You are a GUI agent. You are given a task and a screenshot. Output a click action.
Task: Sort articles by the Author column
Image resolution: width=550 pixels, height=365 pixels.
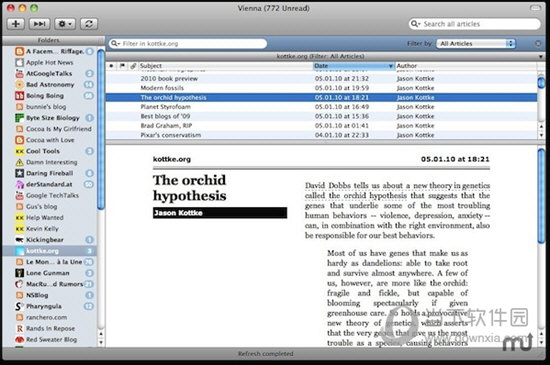click(x=465, y=66)
